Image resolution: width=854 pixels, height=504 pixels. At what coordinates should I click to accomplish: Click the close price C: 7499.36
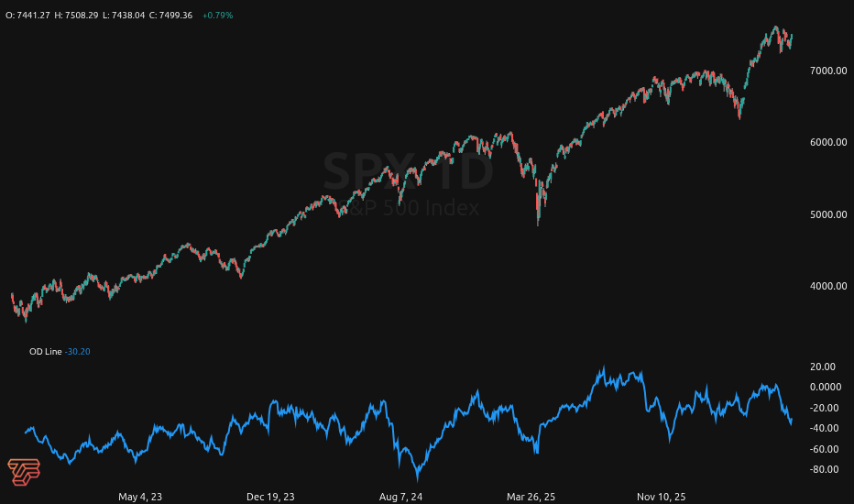[171, 16]
